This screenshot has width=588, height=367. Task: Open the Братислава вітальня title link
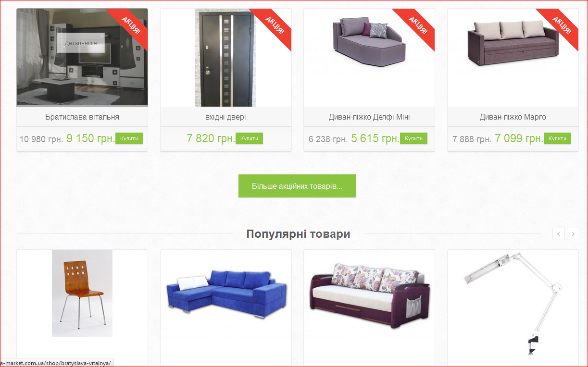point(82,117)
